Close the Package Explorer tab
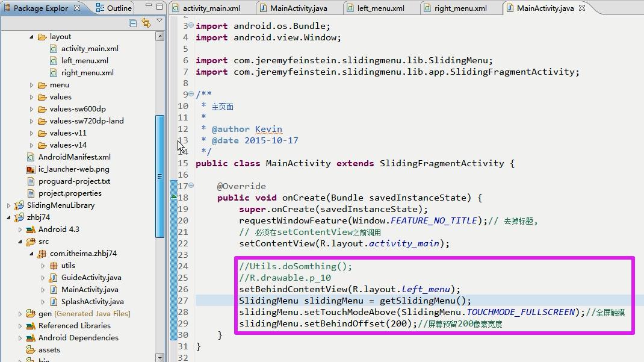Viewport: 644px width, 362px height. [x=77, y=8]
